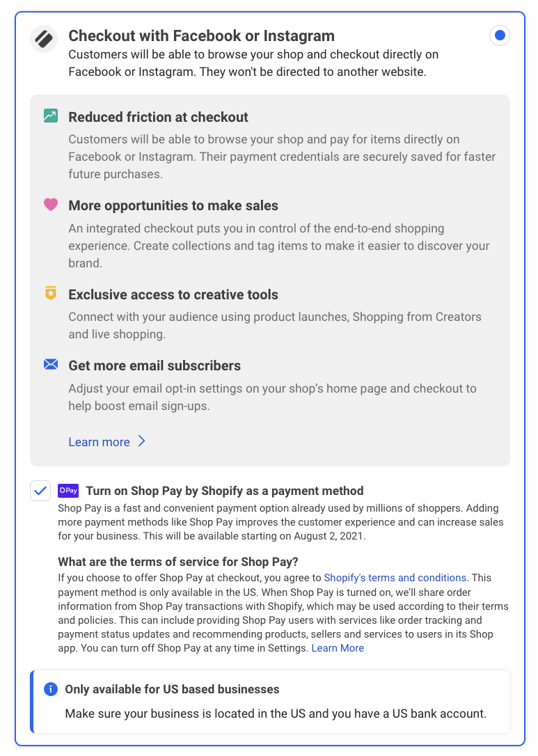Click the checkout tag icon beside the heading

(44, 39)
